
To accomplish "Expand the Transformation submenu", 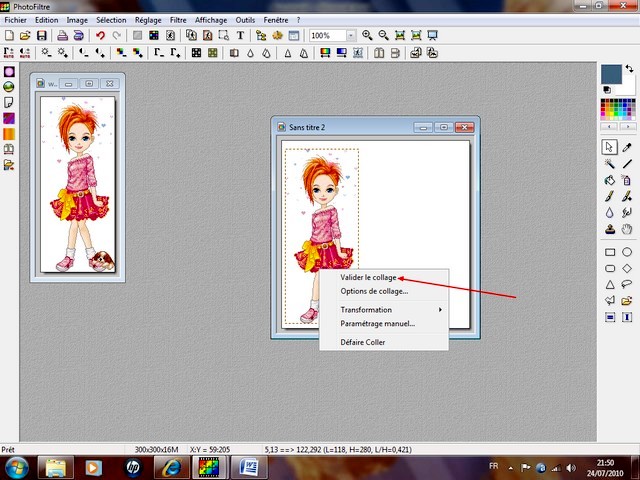I will [384, 310].
